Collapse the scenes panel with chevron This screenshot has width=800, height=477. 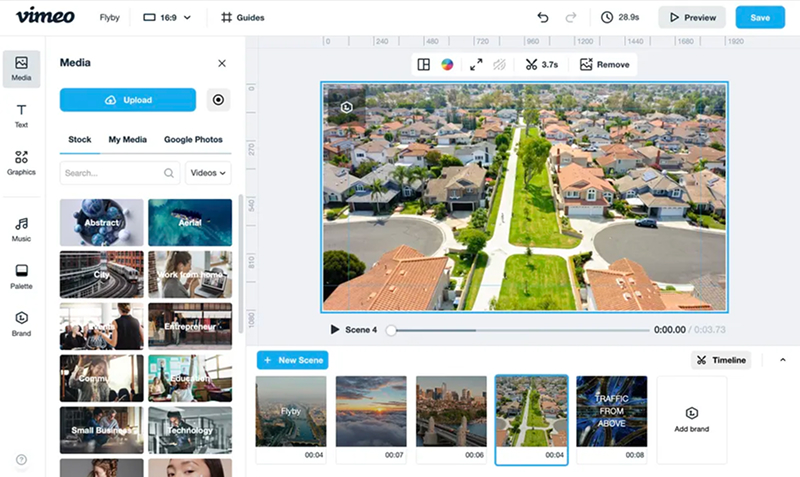click(x=782, y=360)
